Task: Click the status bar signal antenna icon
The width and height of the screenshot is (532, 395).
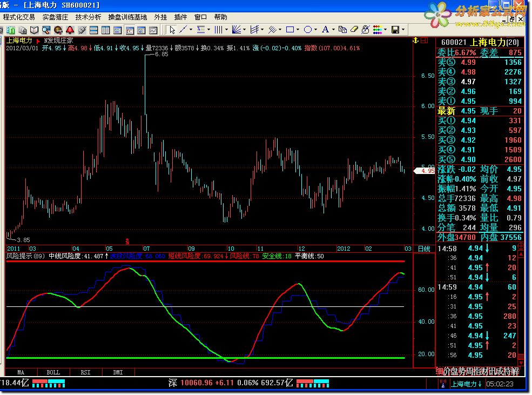Action: click(x=443, y=384)
